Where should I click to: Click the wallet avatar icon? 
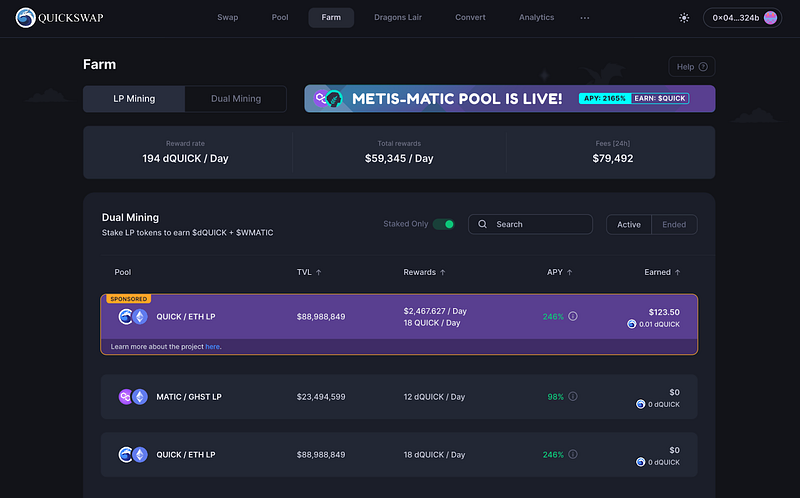click(x=770, y=18)
